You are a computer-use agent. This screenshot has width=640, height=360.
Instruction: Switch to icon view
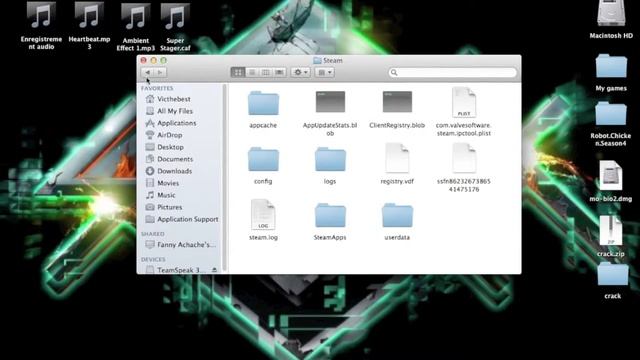pos(238,72)
